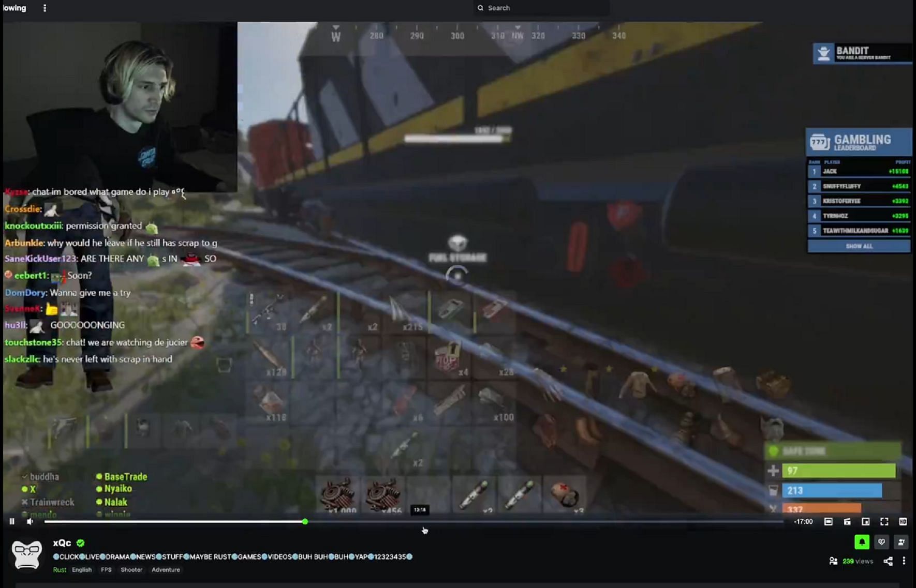Image resolution: width=916 pixels, height=588 pixels.
Task: Pause the stream playback
Action: 12,521
